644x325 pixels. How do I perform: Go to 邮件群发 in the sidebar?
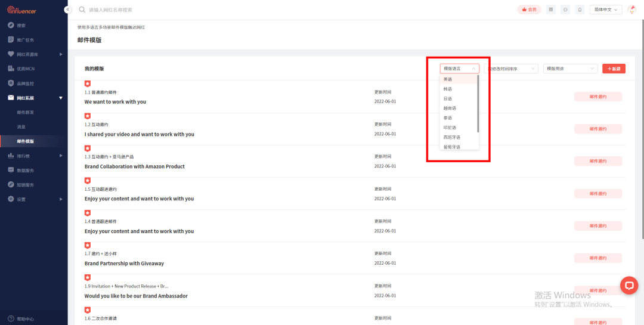point(26,112)
